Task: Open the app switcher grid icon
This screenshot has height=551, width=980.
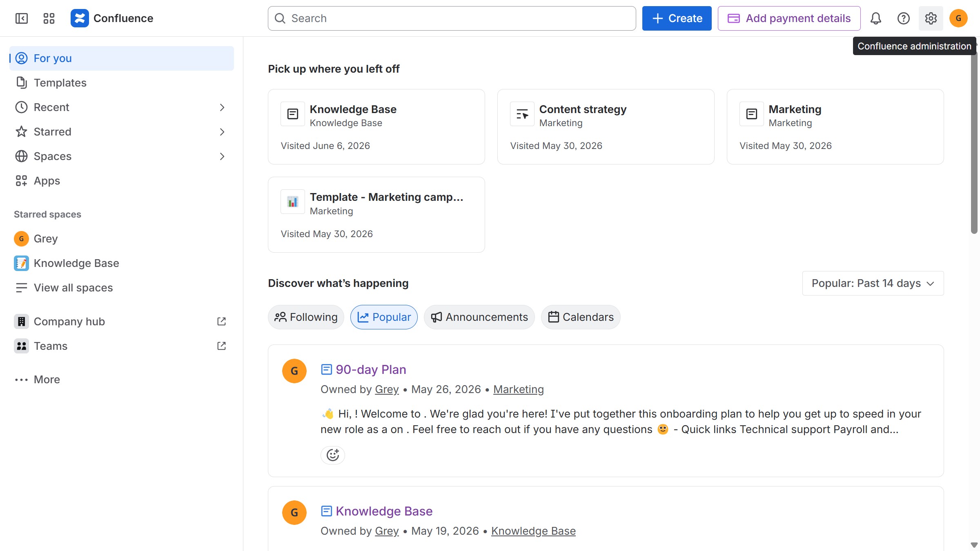Action: [x=49, y=18]
